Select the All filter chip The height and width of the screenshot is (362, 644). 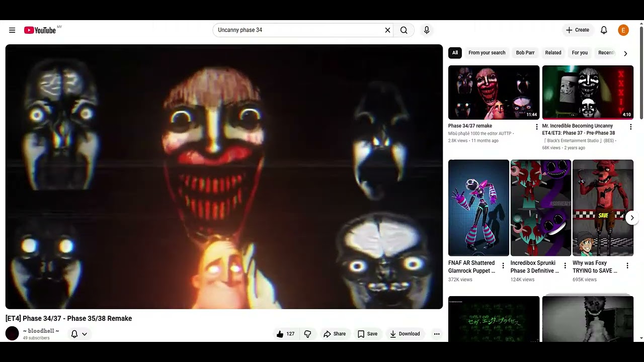[455, 53]
